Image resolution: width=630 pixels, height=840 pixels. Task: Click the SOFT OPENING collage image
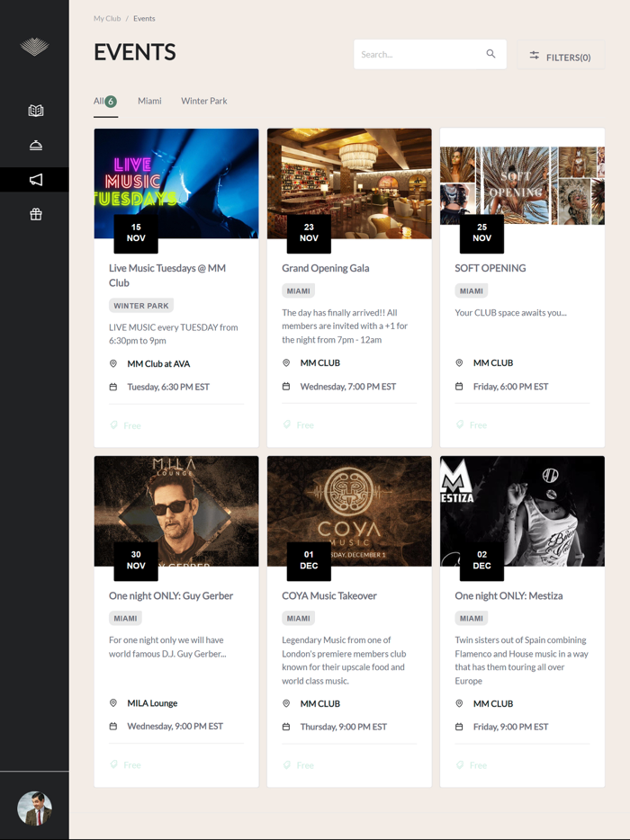point(522,185)
